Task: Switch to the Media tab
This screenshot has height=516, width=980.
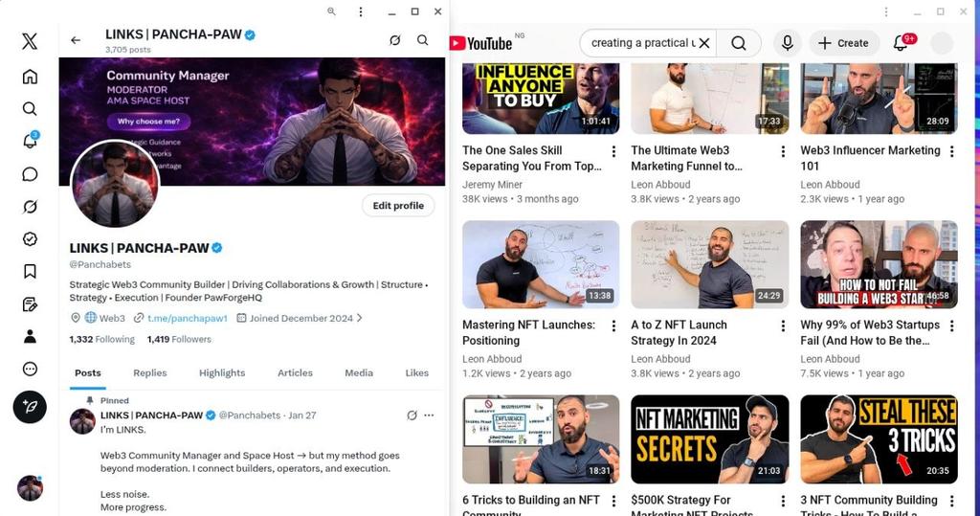Action: (x=359, y=372)
